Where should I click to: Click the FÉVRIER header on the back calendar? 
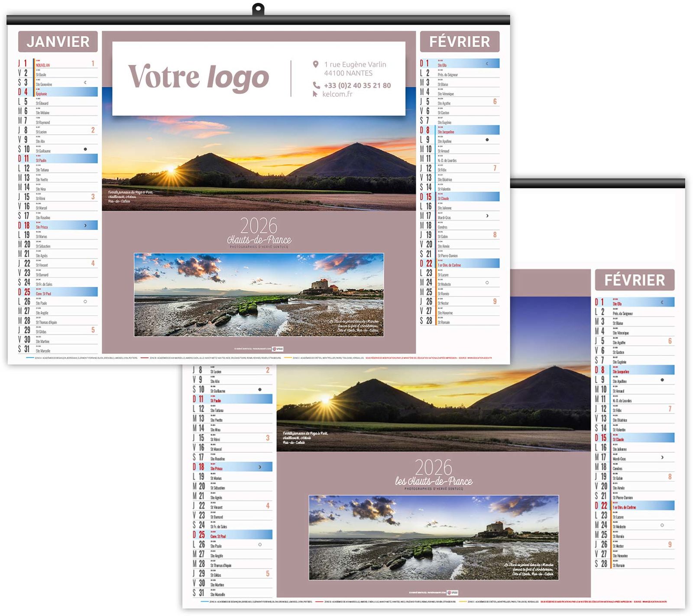635,280
